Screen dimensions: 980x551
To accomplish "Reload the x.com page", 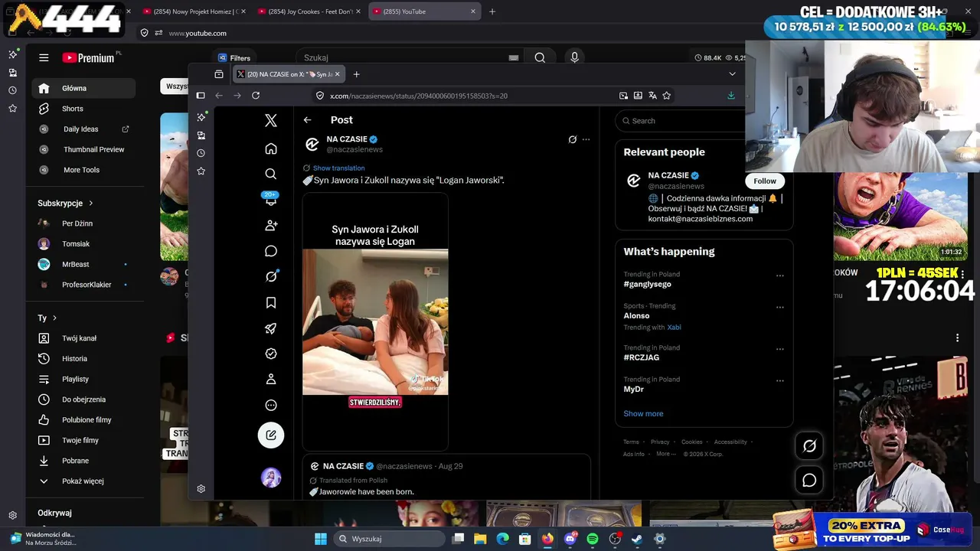I will point(256,96).
